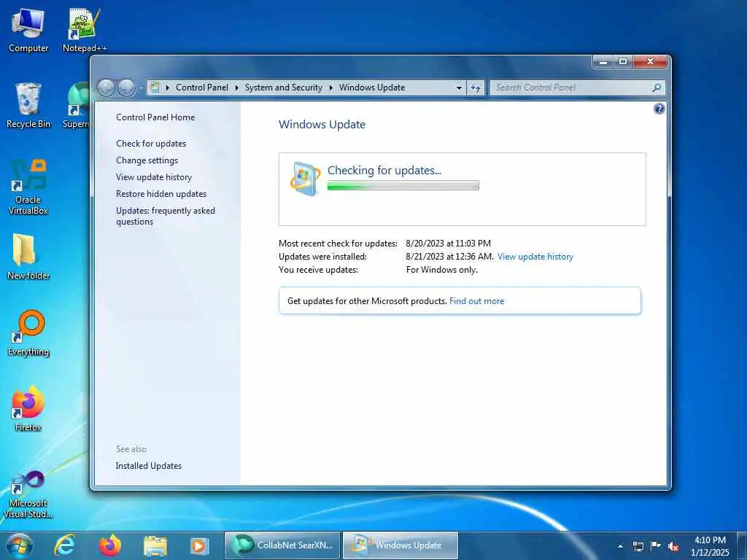Select the New folder desktop icon
The height and width of the screenshot is (560, 747).
(x=28, y=257)
